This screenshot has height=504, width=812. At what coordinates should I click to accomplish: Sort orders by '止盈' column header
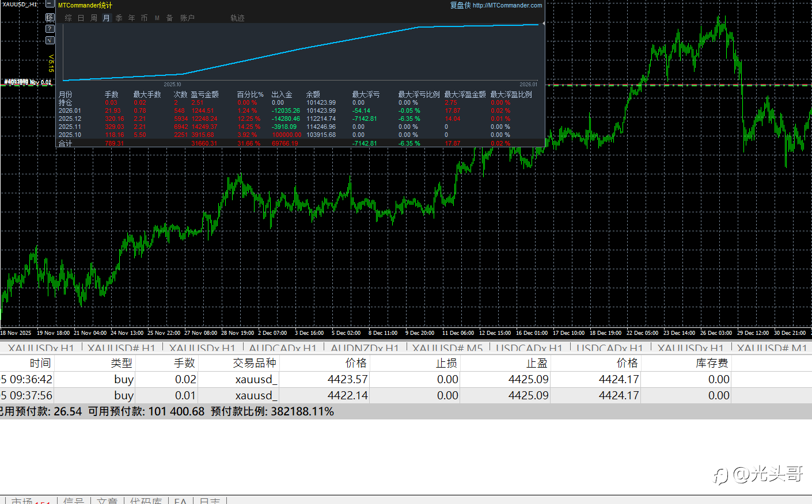(x=536, y=363)
